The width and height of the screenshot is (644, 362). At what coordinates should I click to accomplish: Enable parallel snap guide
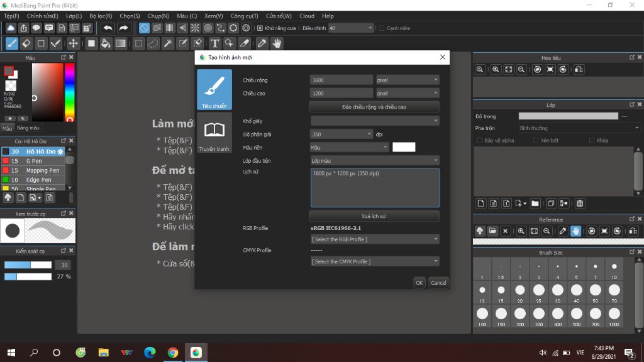tap(157, 28)
